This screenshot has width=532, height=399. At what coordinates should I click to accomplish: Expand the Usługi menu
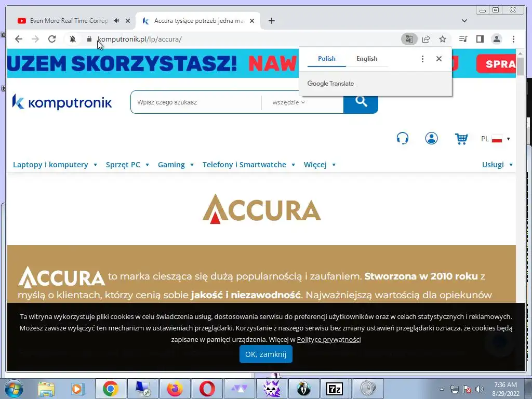pos(497,165)
